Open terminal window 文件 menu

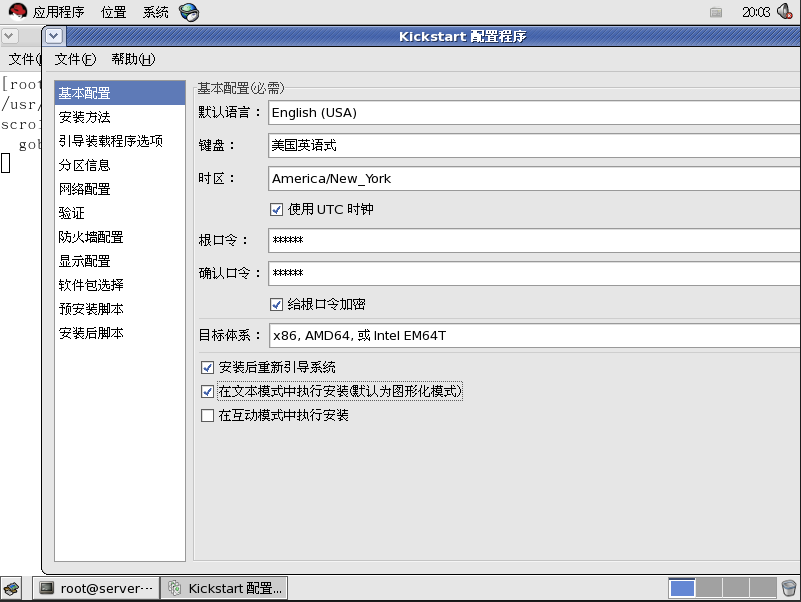click(x=24, y=59)
